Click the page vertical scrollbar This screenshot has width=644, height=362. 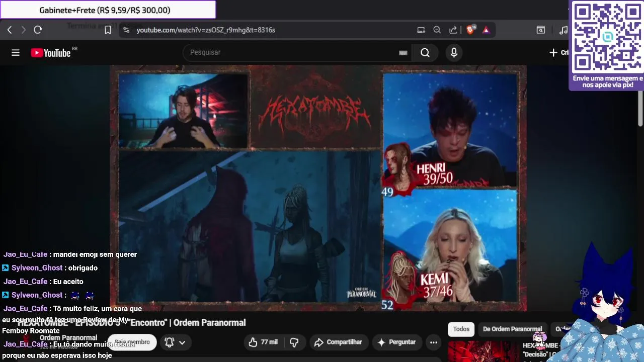tap(640, 96)
